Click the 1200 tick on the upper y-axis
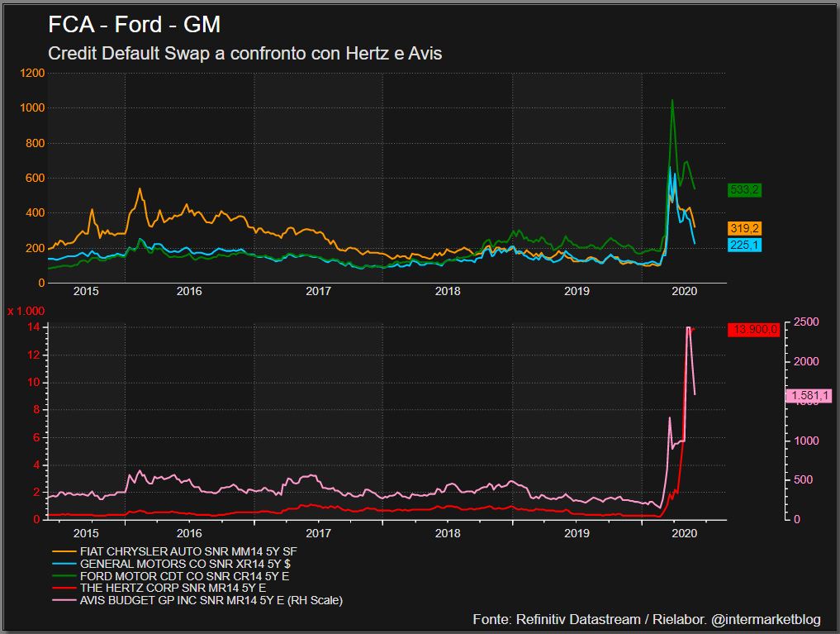Viewport: 840px width, 634px height. (x=32, y=74)
